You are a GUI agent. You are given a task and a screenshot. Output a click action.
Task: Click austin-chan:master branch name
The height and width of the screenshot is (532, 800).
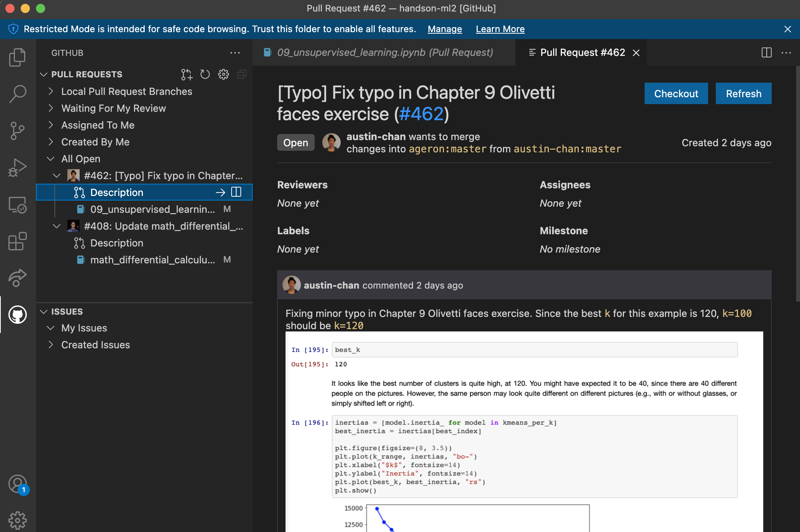tap(567, 149)
